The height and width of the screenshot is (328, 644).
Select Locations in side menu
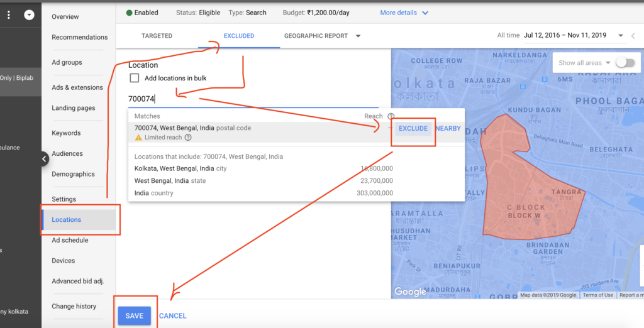[79, 220]
